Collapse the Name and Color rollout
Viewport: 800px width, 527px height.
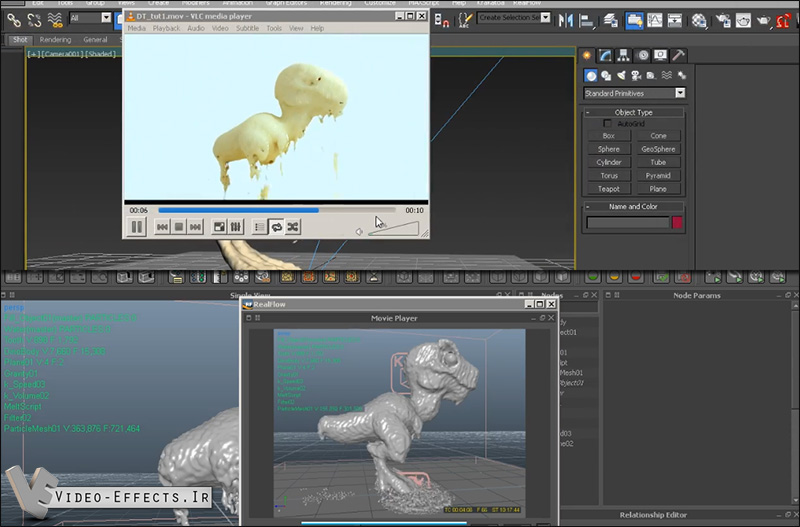tap(633, 207)
